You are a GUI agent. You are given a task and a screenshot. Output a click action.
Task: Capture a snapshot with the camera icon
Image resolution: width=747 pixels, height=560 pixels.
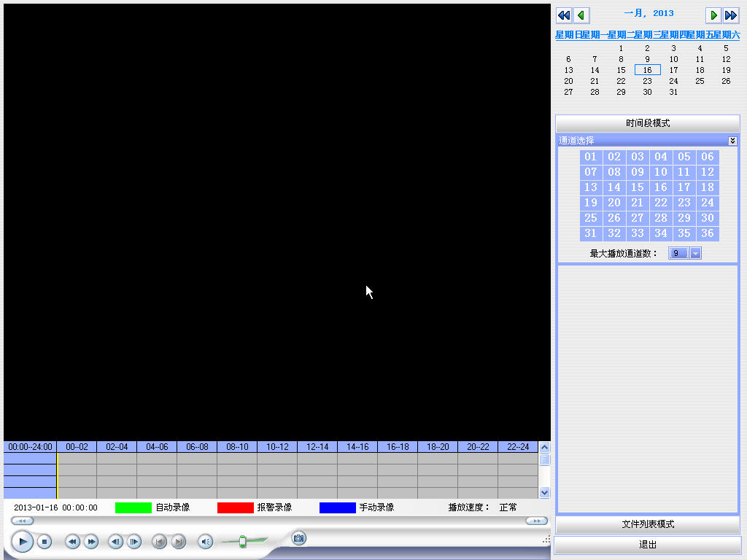tap(298, 539)
